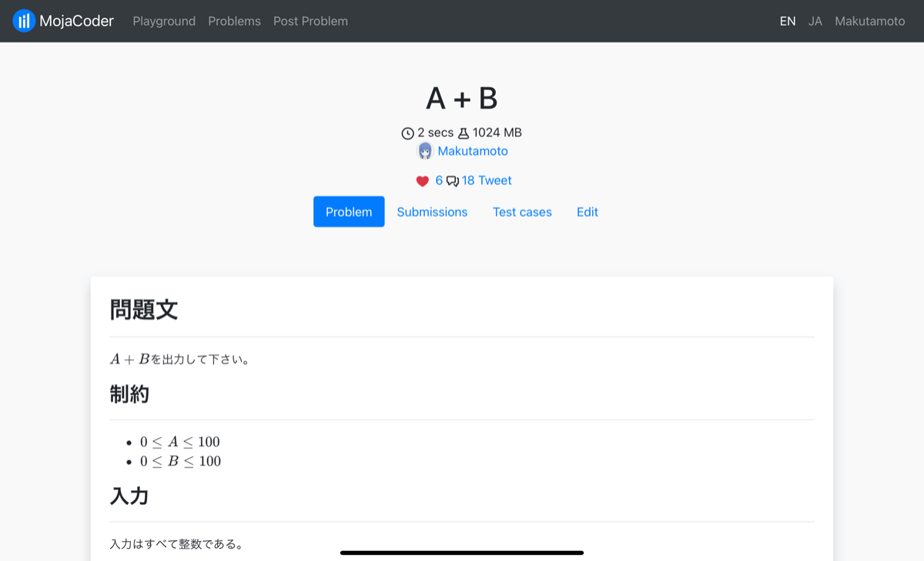
Task: Open the Edit tab
Action: point(587,211)
